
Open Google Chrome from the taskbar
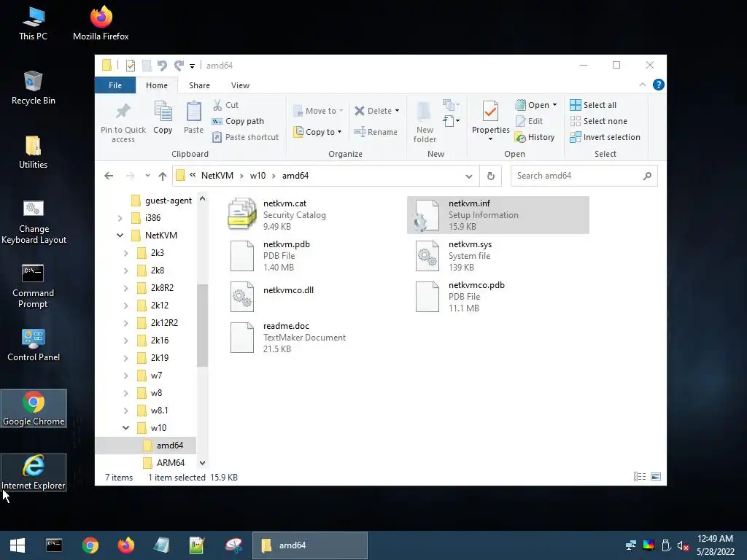click(90, 545)
